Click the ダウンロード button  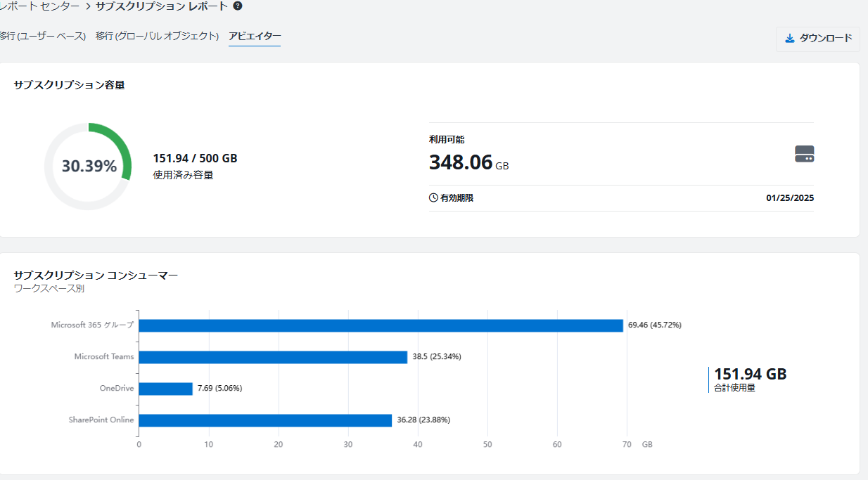coord(817,39)
